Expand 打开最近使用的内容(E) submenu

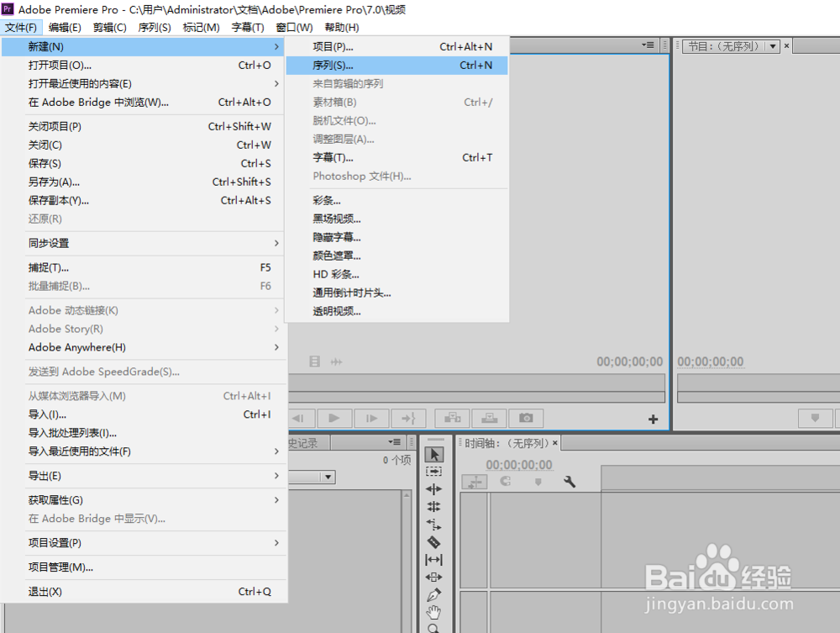tap(143, 83)
